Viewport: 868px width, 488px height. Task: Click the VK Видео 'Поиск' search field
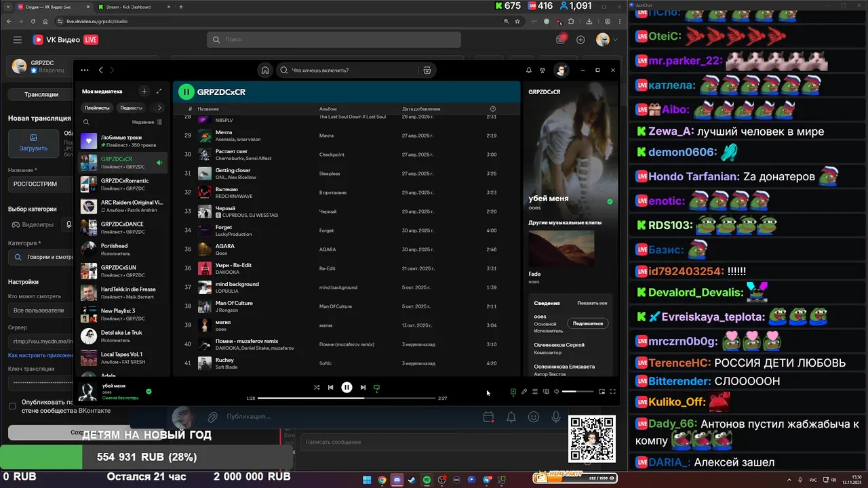tap(334, 39)
